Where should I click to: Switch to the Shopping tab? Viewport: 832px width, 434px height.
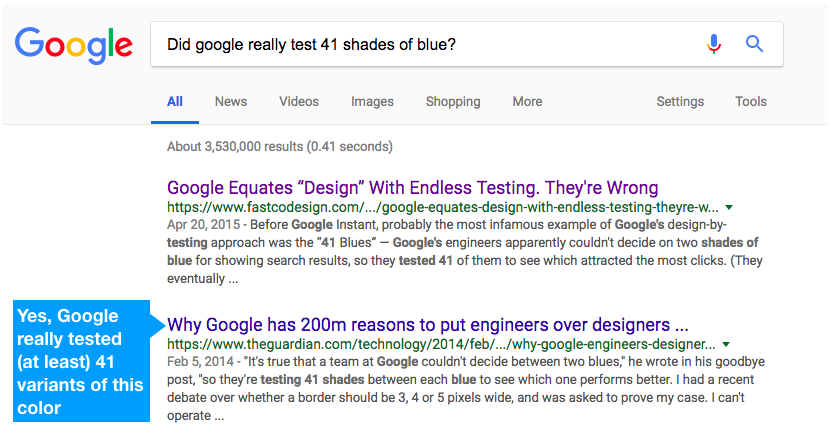[453, 101]
